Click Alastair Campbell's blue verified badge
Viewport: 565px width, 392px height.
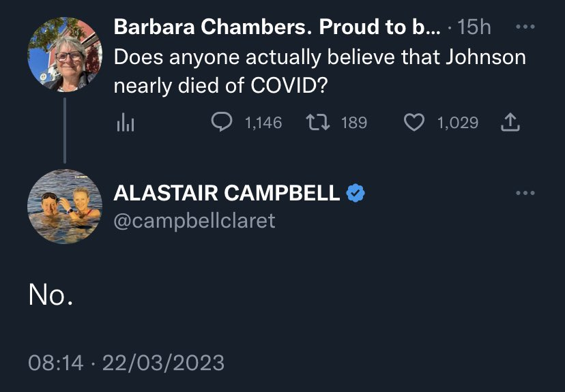click(x=356, y=193)
